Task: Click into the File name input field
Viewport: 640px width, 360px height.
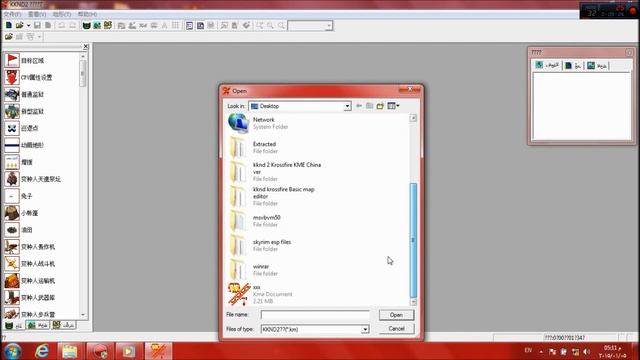Action: [x=315, y=315]
